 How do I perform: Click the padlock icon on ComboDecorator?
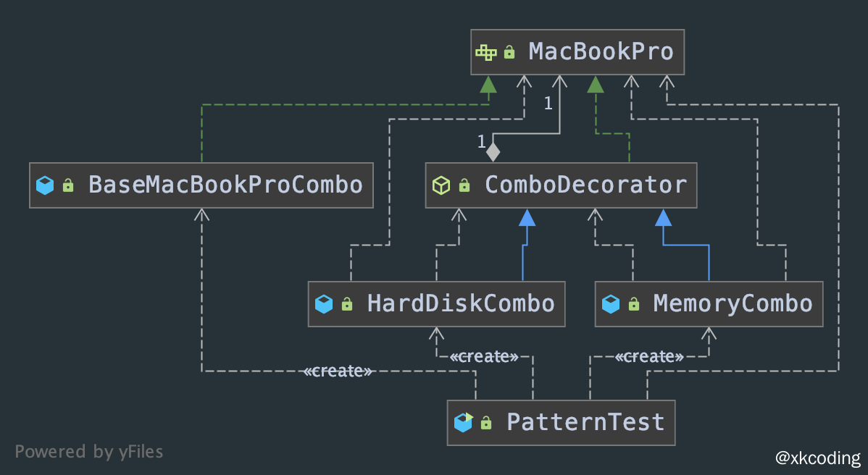click(x=464, y=185)
